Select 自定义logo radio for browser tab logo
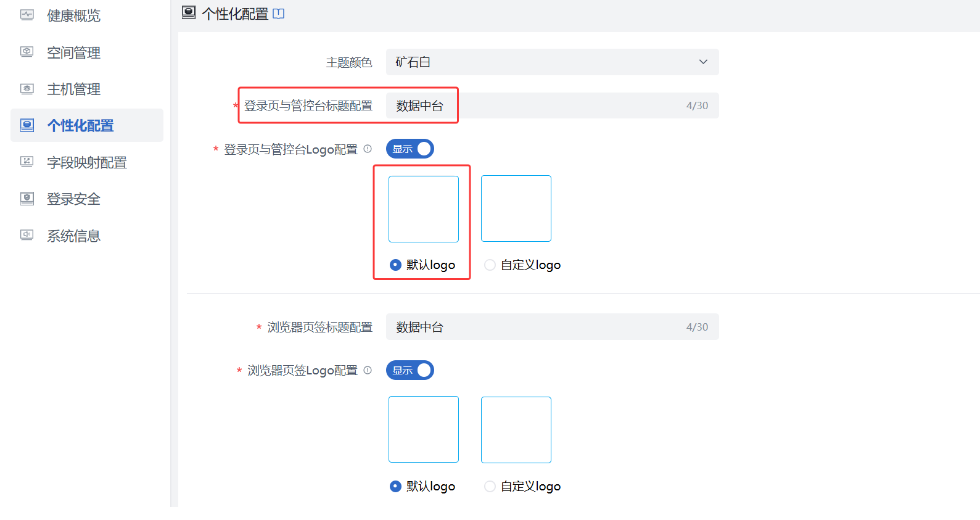The height and width of the screenshot is (520, 980). click(490, 487)
